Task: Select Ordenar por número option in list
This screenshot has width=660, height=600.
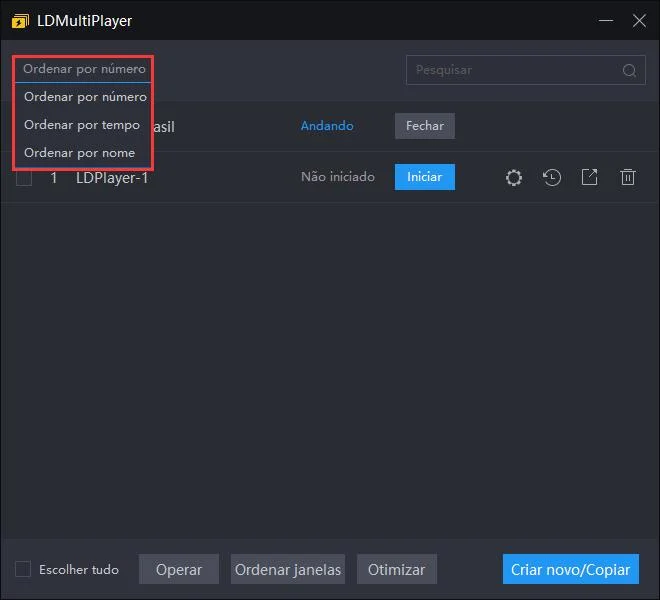Action: click(x=83, y=97)
